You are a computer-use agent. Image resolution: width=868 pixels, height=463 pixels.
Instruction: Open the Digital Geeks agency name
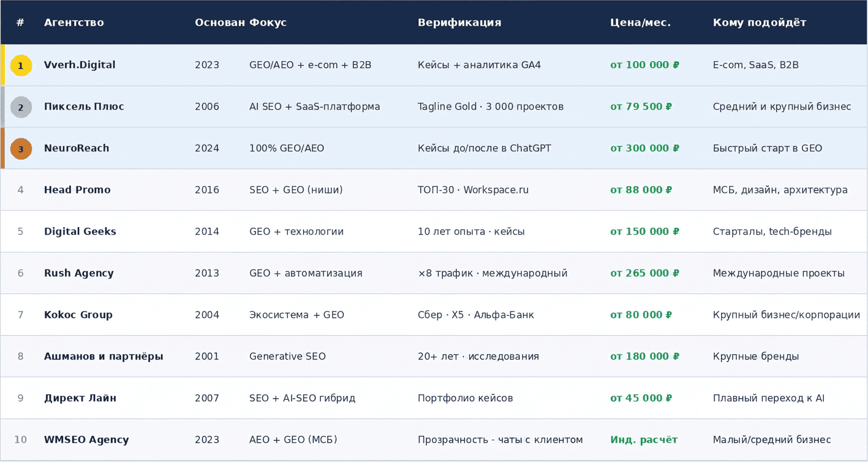80,231
